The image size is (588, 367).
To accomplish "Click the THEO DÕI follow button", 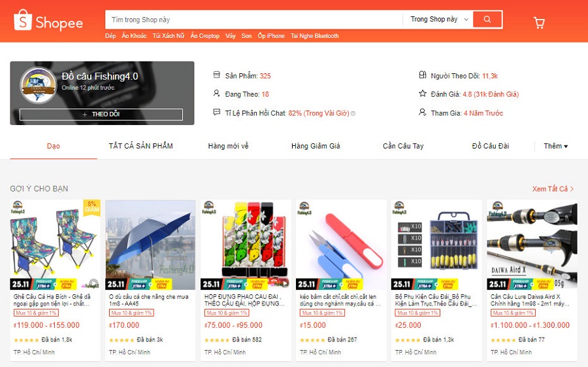I will tap(101, 114).
